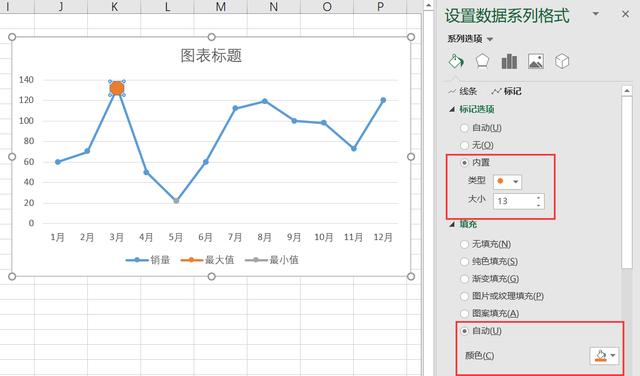Open the task pane options arrow
Screen dimensions: 640x376
pyautogui.click(x=596, y=14)
